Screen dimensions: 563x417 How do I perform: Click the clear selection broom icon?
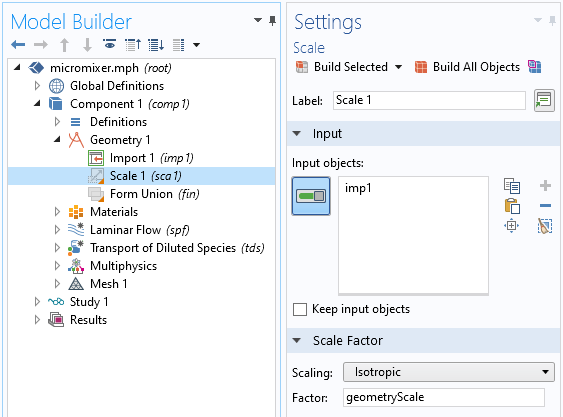click(x=545, y=226)
